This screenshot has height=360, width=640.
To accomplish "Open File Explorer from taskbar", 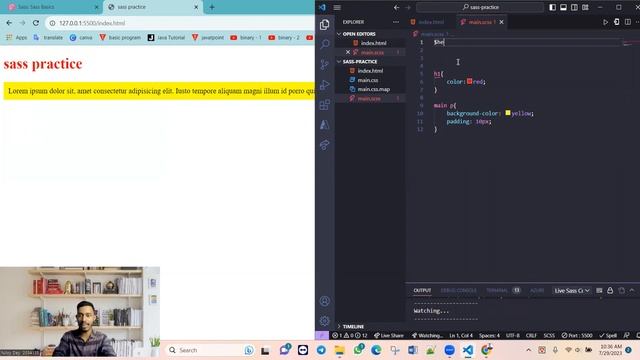I will pos(340,350).
